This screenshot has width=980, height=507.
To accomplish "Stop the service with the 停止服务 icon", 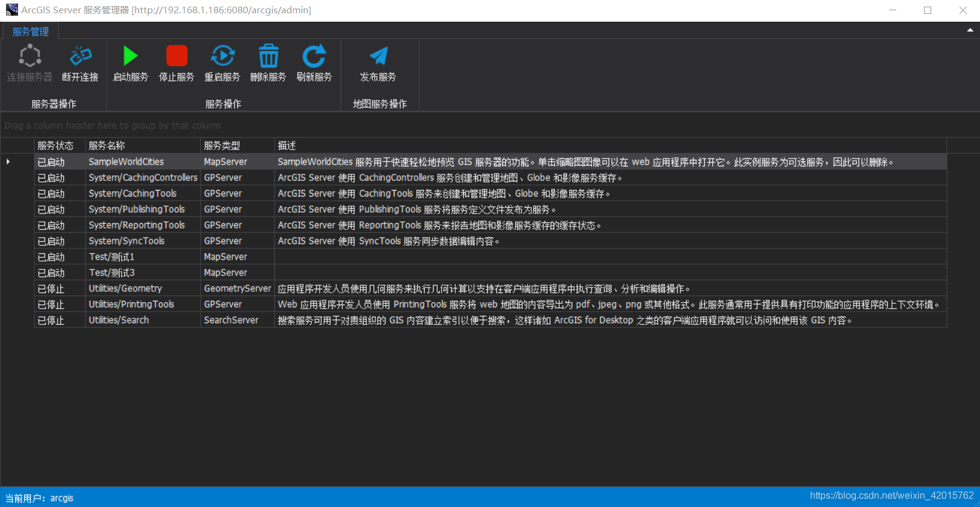I will click(x=176, y=56).
